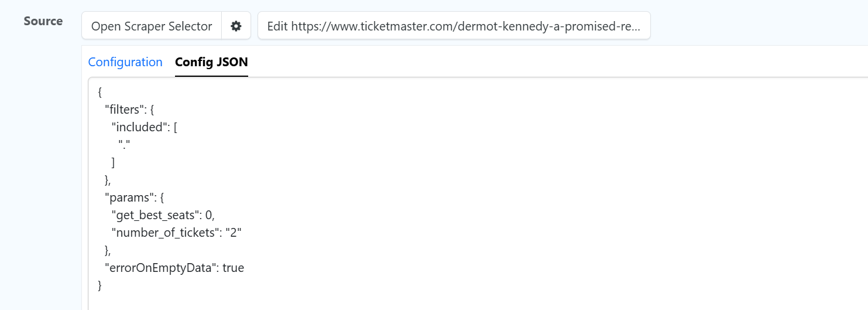Click the Edit ticketmaster URL button

coord(454,26)
